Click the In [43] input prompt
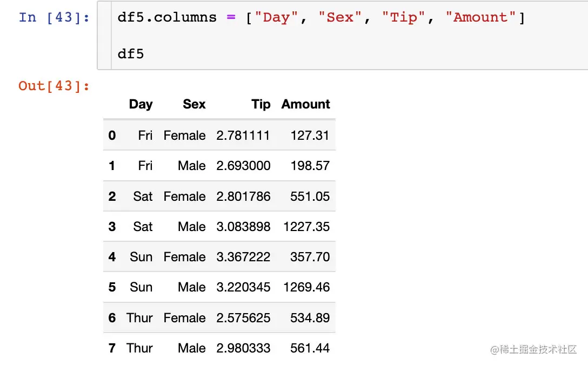Image resolution: width=588 pixels, height=366 pixels. pyautogui.click(x=54, y=17)
